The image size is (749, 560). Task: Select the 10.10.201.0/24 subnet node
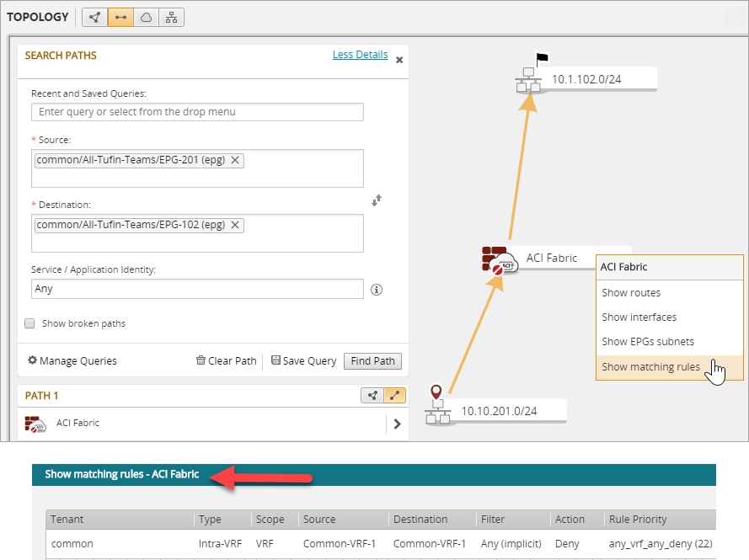tap(438, 412)
